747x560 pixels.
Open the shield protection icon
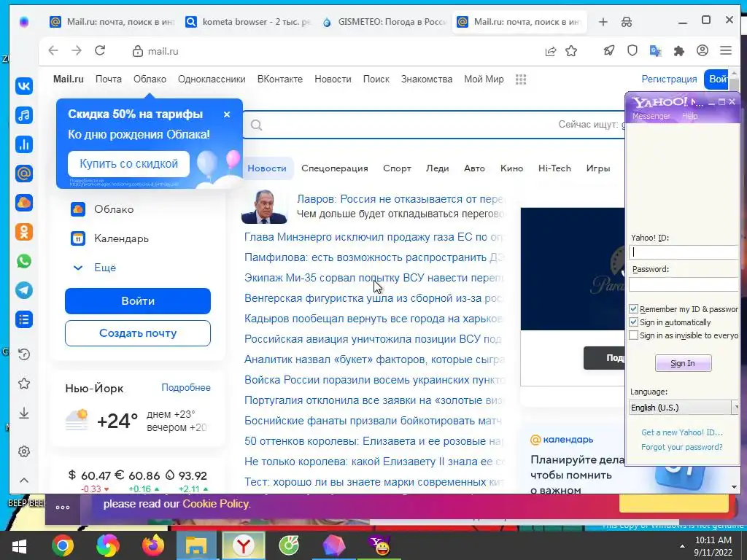click(632, 50)
